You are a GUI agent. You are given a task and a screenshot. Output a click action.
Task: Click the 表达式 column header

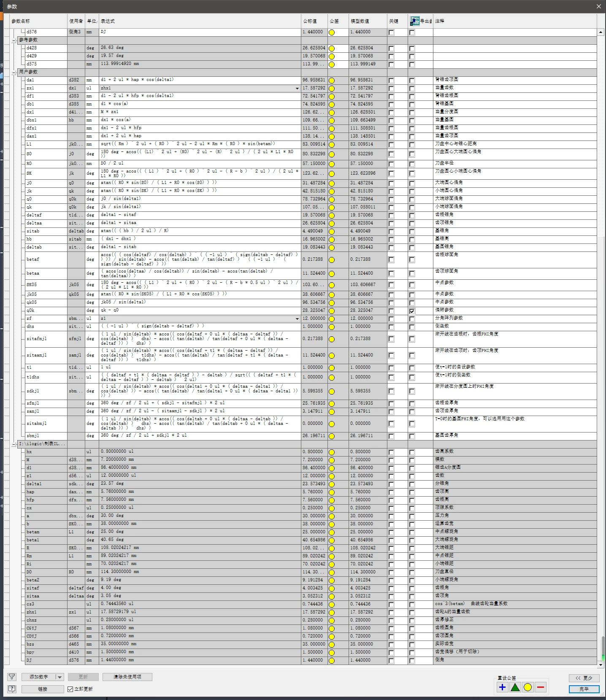coord(200,21)
